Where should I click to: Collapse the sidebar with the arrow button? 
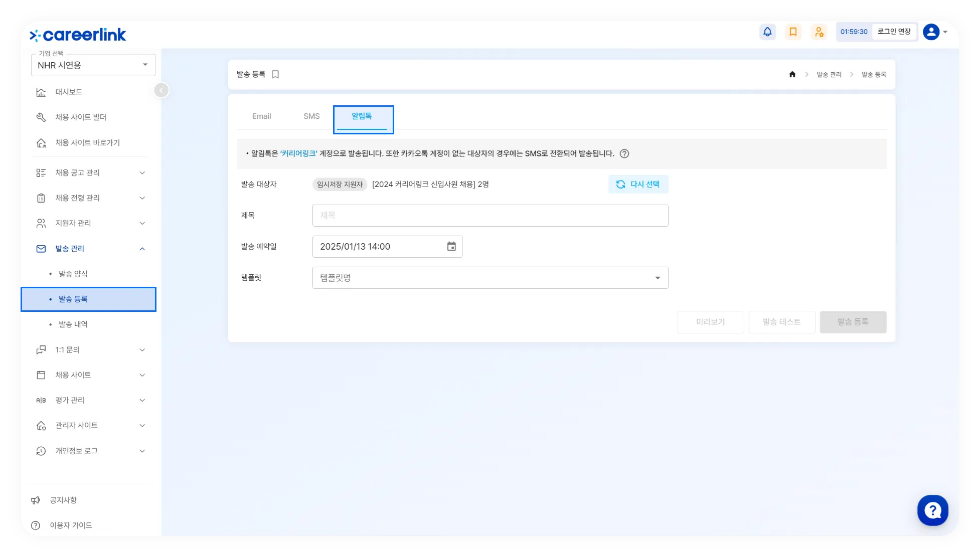pos(161,90)
